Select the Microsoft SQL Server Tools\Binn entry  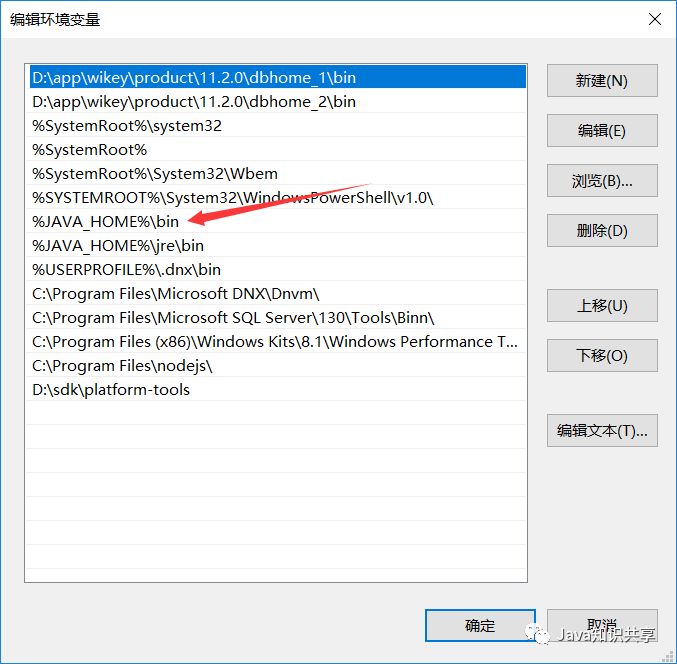click(x=277, y=318)
